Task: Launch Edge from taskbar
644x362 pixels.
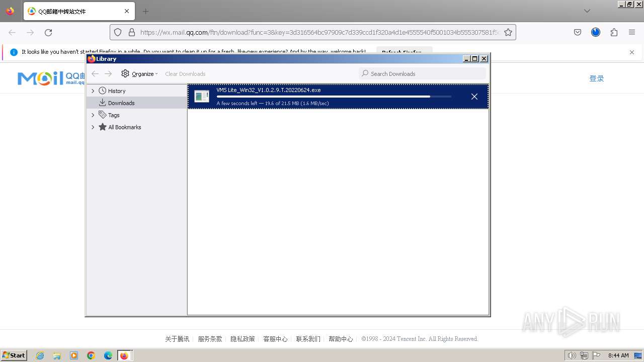Action: tap(108, 355)
